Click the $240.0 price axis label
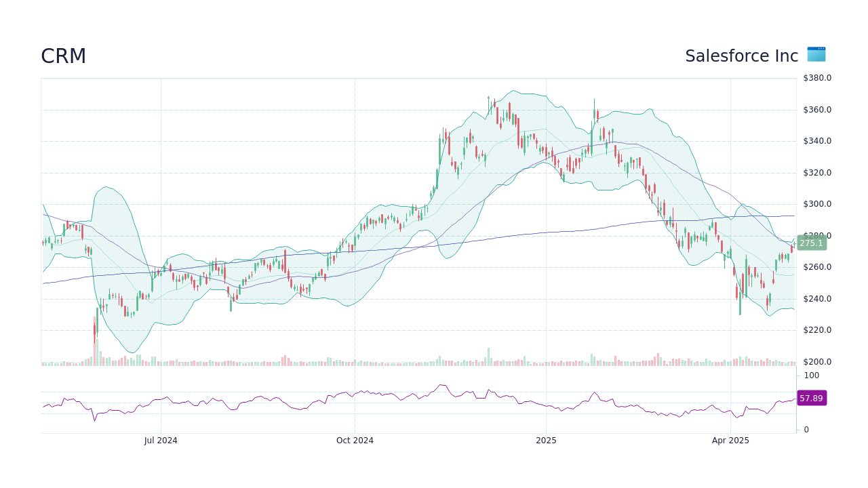868x488 pixels. pos(817,299)
